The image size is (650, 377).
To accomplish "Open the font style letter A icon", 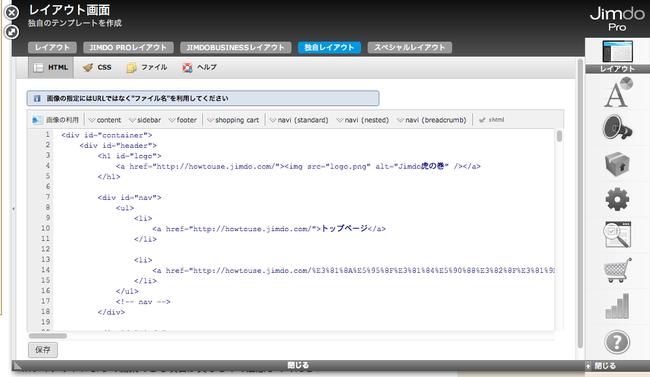I will point(617,92).
